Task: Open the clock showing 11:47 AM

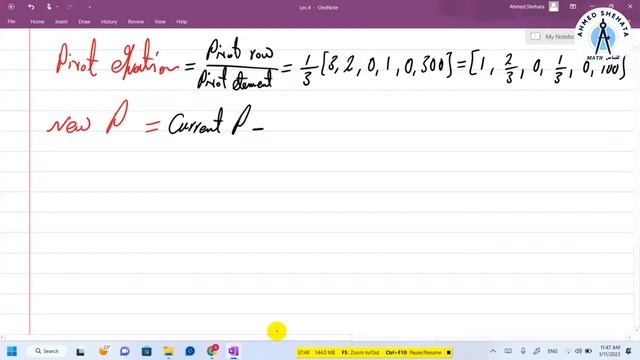Action: [x=610, y=351]
